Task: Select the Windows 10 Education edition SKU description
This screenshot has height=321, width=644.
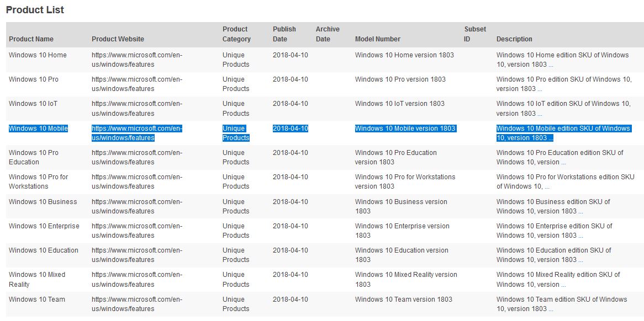Action: click(x=553, y=255)
